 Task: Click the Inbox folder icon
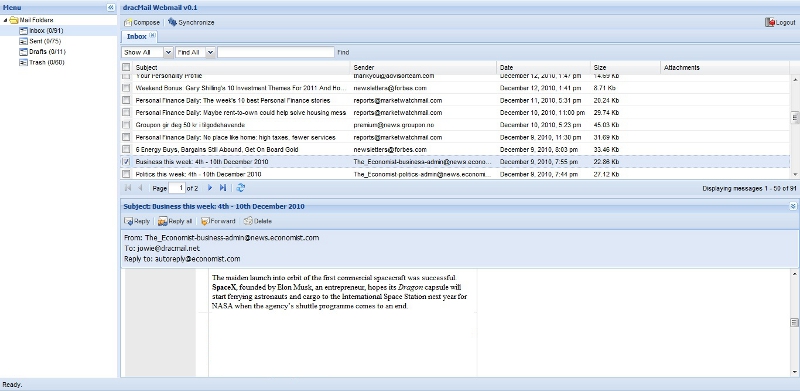coord(23,31)
